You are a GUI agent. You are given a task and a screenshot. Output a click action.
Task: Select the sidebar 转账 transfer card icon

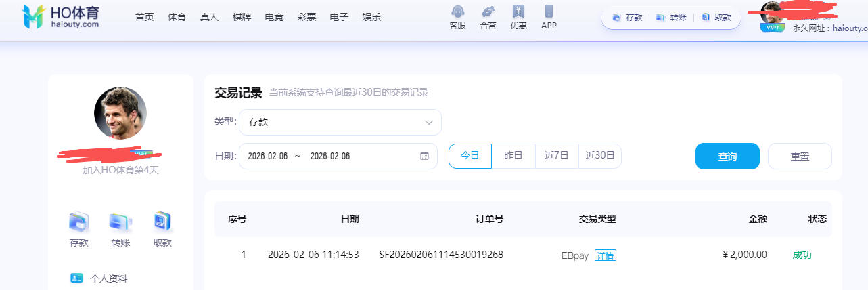coord(120,222)
